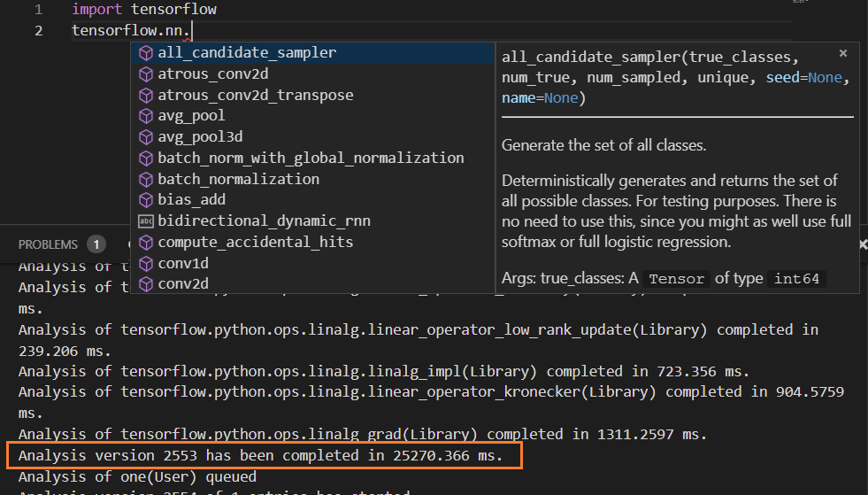This screenshot has height=495, width=868.
Task: Select avg_pool completion entry
Action: (x=312, y=116)
